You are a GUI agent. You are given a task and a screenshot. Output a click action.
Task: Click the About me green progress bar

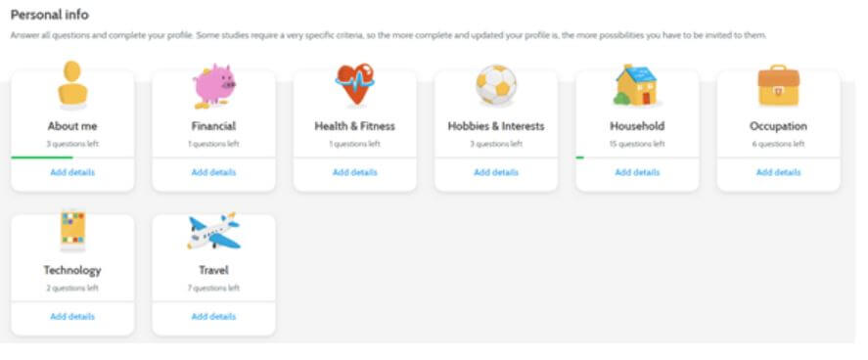(42, 157)
